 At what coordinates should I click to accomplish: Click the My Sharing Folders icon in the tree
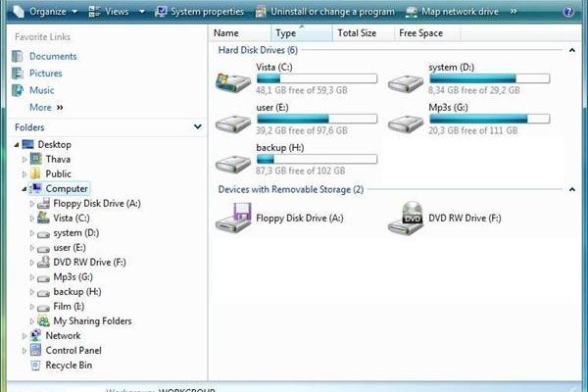tap(43, 321)
